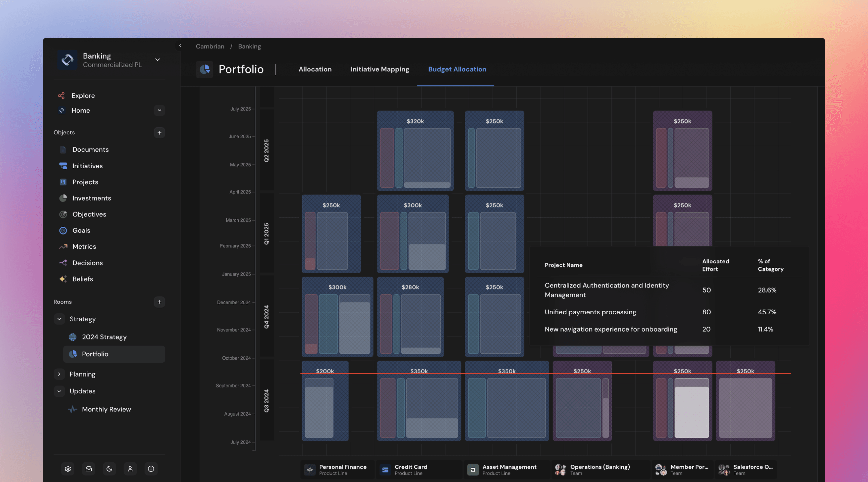Expand the Home submenu chevron
Screen dimensions: 868x482
(x=159, y=110)
